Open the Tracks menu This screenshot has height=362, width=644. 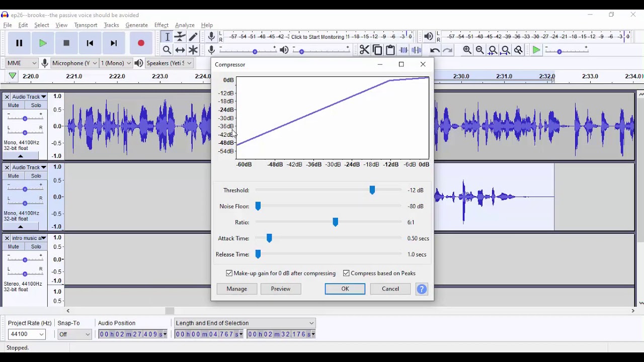click(111, 25)
